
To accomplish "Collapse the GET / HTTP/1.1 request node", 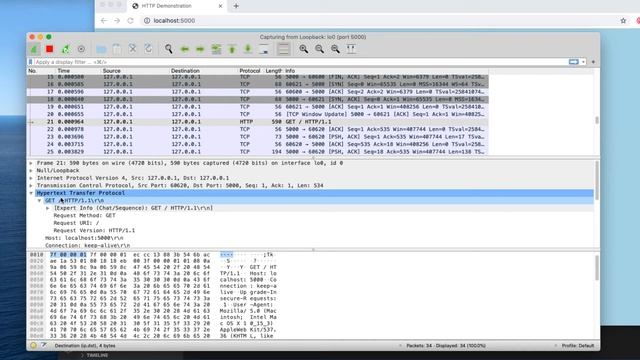I will [x=40, y=200].
